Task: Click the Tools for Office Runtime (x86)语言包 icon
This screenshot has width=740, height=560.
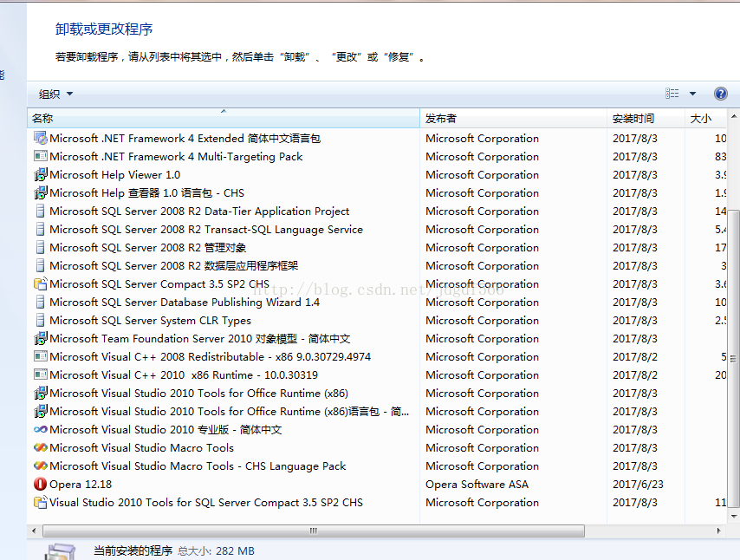Action: point(41,411)
